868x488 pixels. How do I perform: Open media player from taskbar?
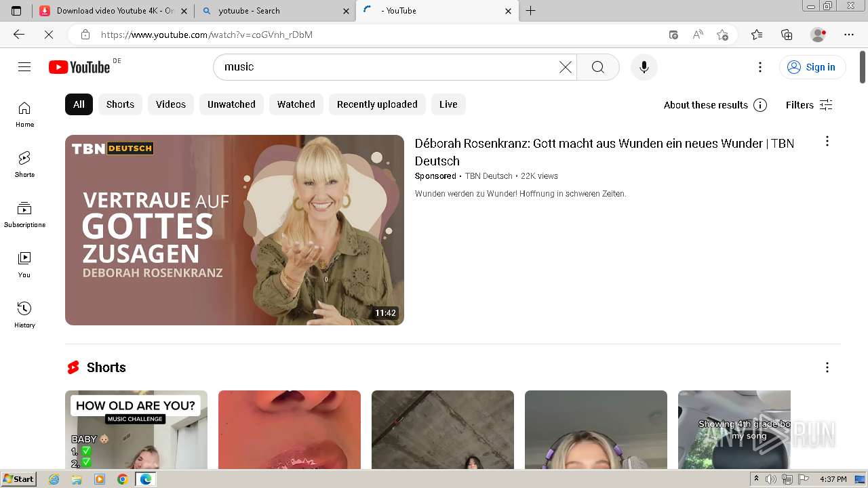pyautogui.click(x=100, y=479)
